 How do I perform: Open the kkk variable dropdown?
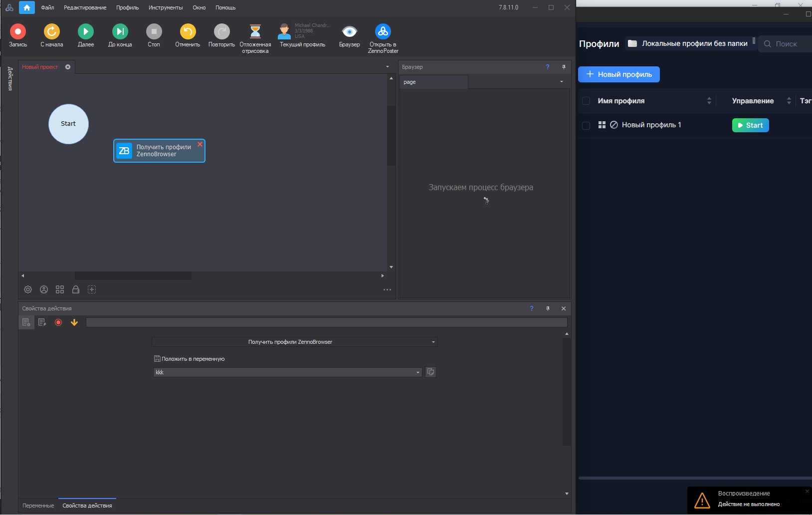[x=418, y=372]
